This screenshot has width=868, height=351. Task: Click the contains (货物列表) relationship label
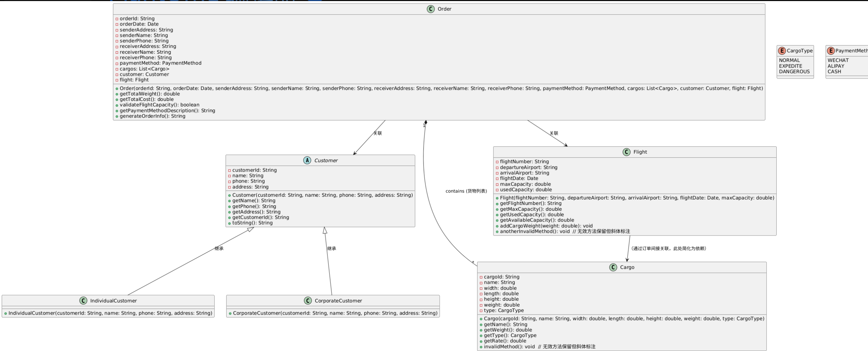click(x=466, y=191)
